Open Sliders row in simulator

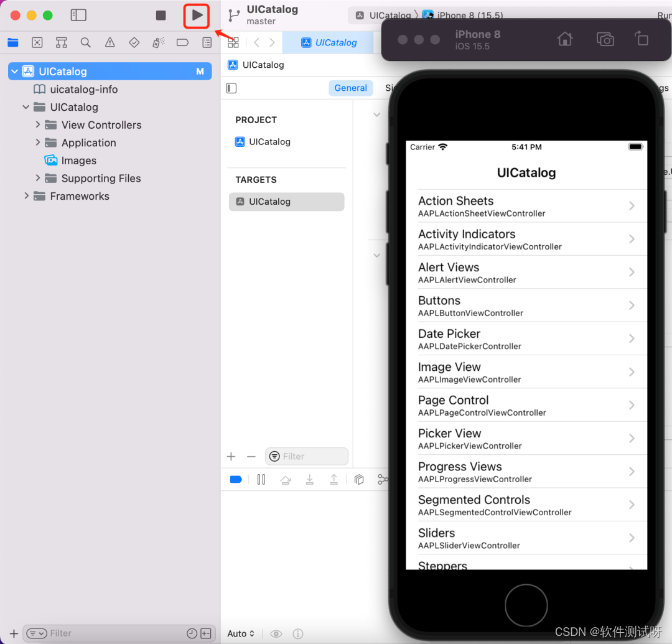[526, 538]
